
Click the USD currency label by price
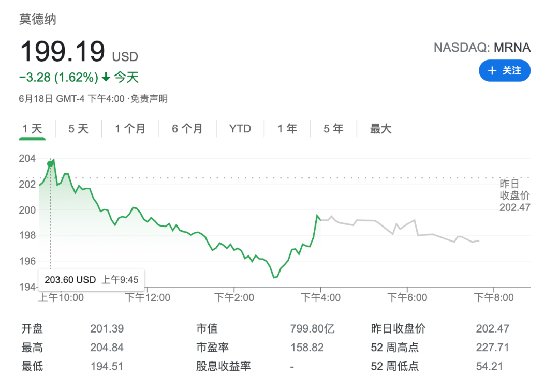(125, 57)
